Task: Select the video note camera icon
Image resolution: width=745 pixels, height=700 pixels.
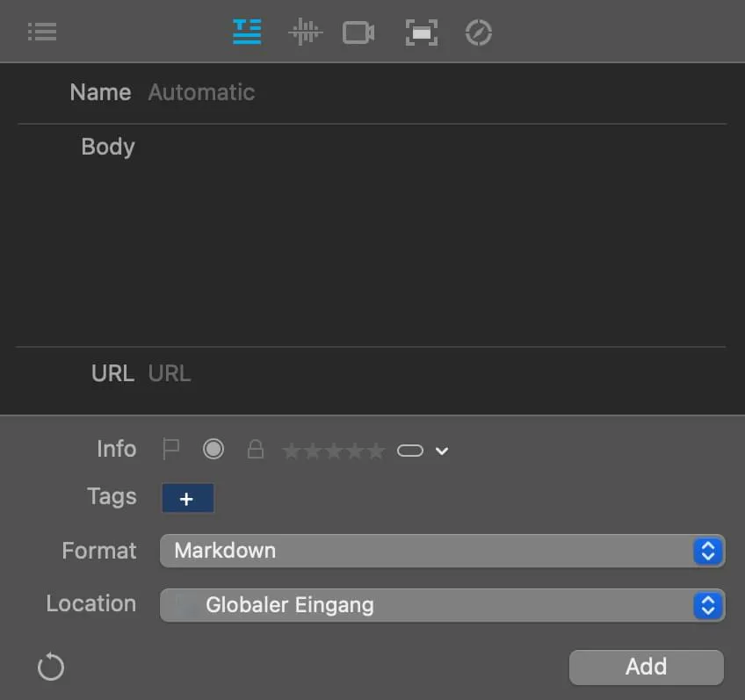Action: [358, 32]
